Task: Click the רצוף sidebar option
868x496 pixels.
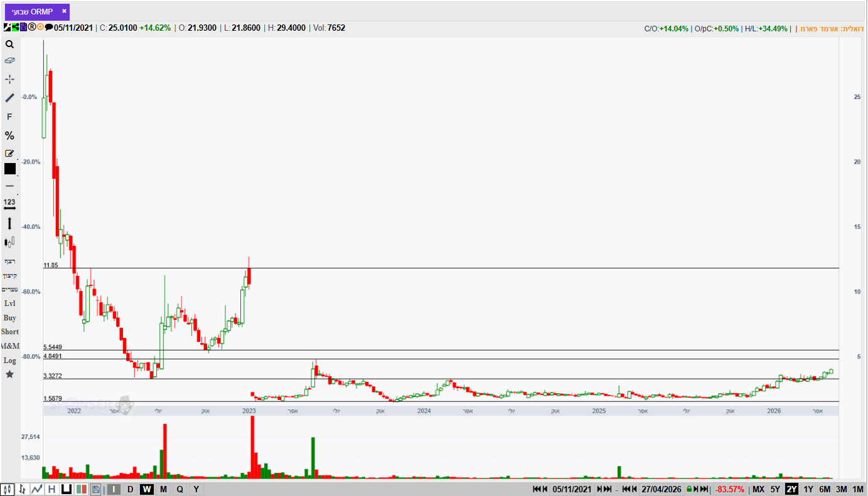Action: 9,261
